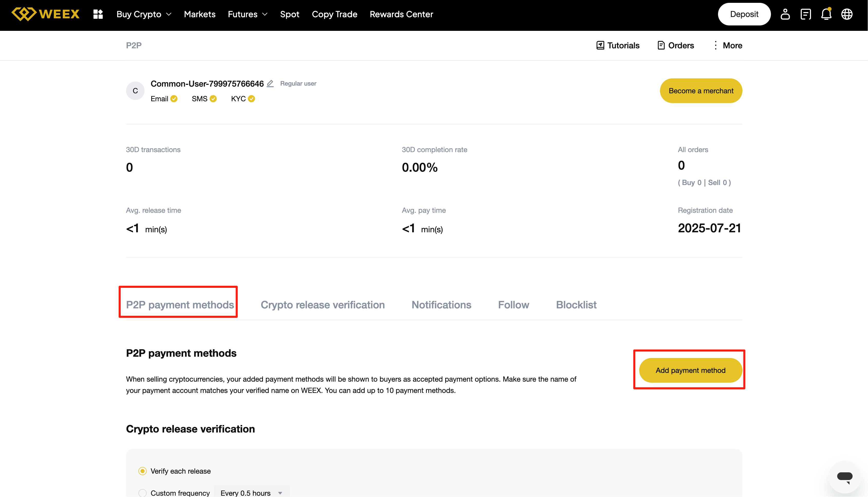Open the More options menu
The image size is (868, 497).
[x=728, y=45]
